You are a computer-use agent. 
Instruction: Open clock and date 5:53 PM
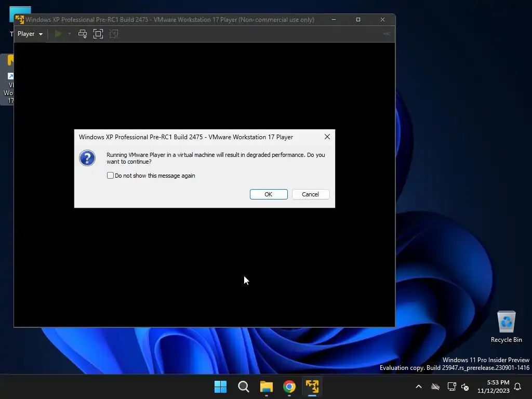[494, 387]
